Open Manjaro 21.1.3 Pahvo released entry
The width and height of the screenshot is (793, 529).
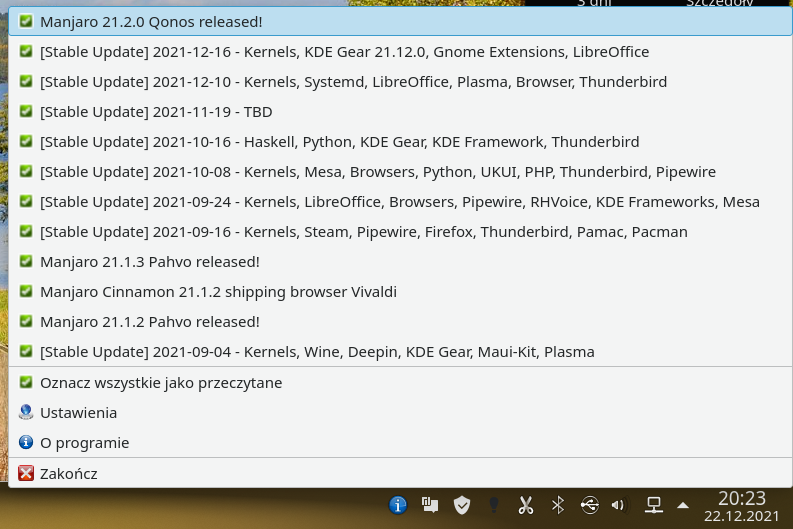click(x=401, y=261)
